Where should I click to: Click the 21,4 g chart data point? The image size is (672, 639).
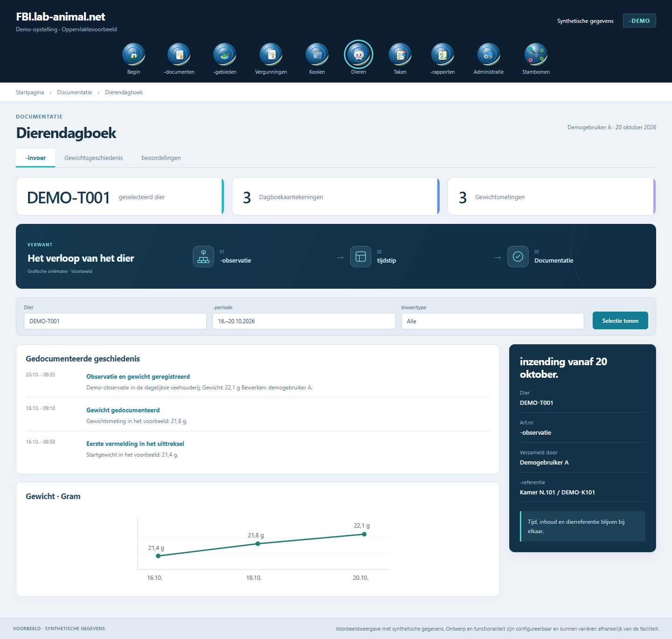click(158, 556)
